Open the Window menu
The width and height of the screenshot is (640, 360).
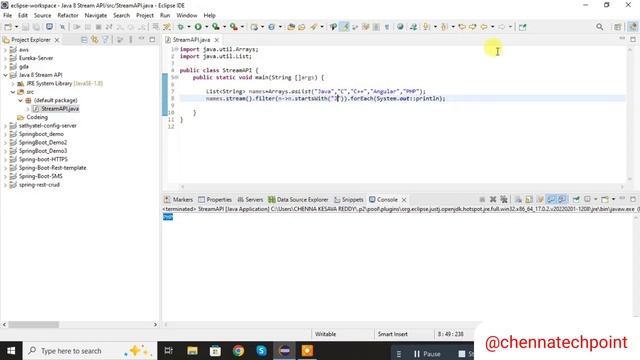pyautogui.click(x=187, y=16)
